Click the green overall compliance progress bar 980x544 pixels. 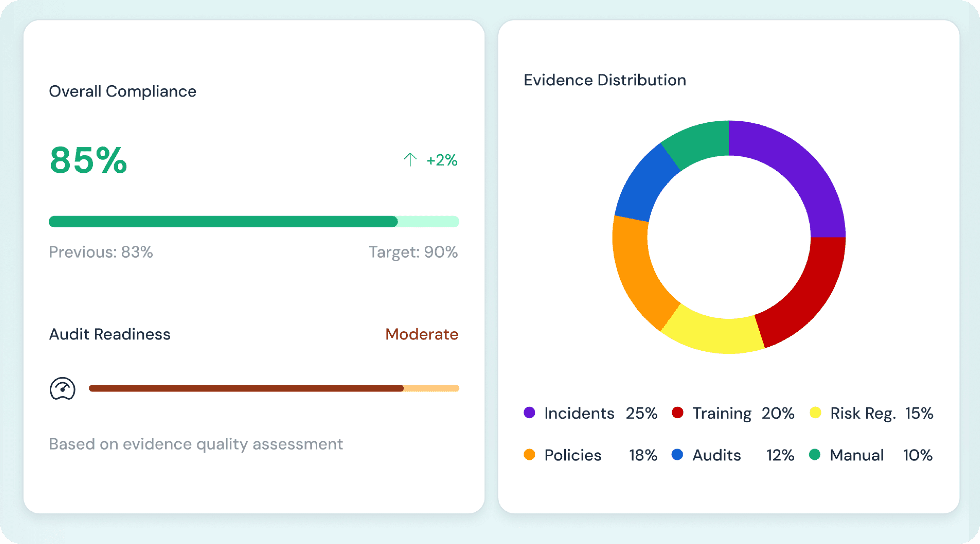[x=223, y=221]
